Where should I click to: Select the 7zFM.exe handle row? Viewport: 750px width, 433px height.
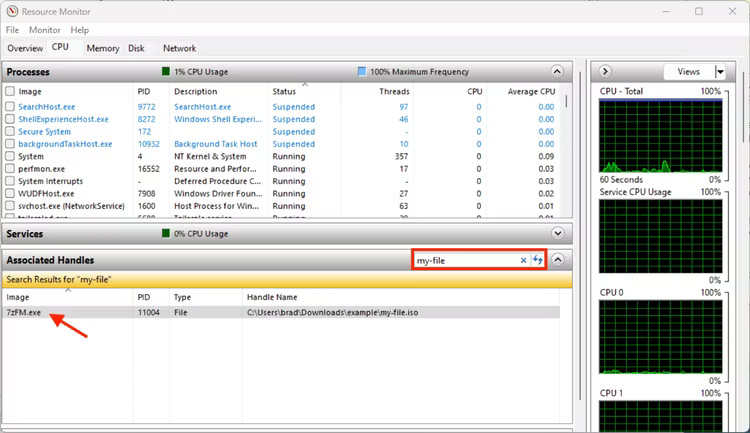(x=281, y=312)
